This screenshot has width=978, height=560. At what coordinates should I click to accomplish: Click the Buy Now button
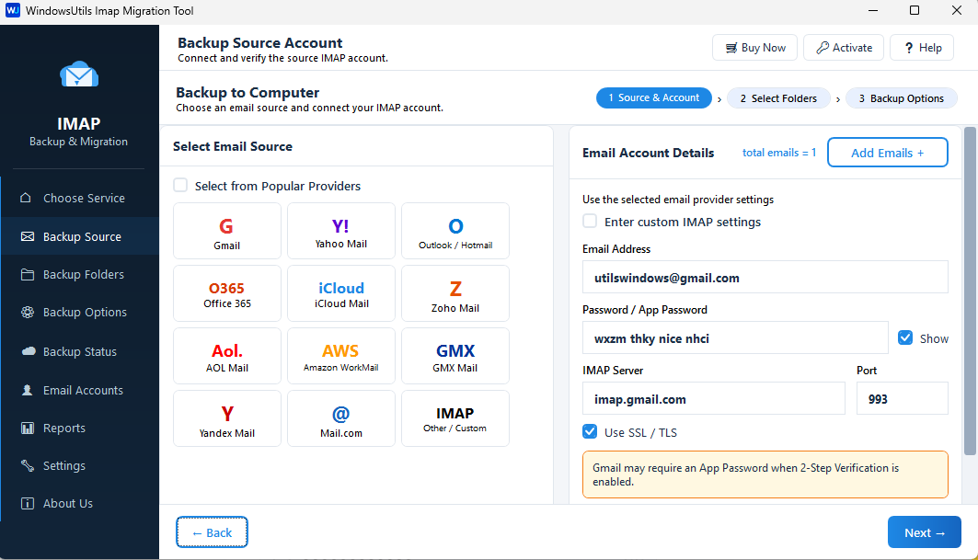click(754, 48)
